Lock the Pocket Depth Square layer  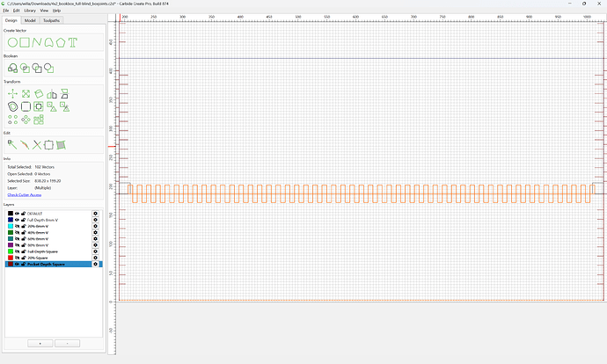tap(23, 264)
